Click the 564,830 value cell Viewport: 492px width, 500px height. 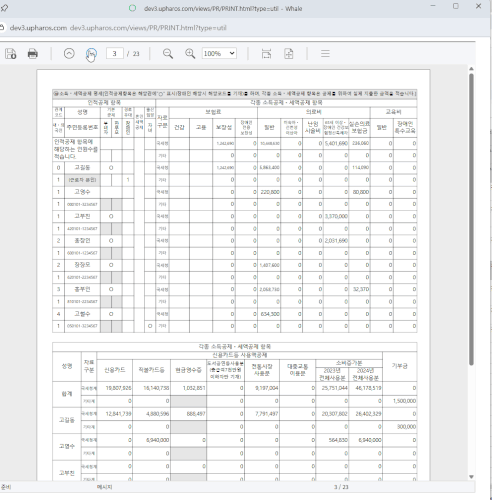[332, 440]
